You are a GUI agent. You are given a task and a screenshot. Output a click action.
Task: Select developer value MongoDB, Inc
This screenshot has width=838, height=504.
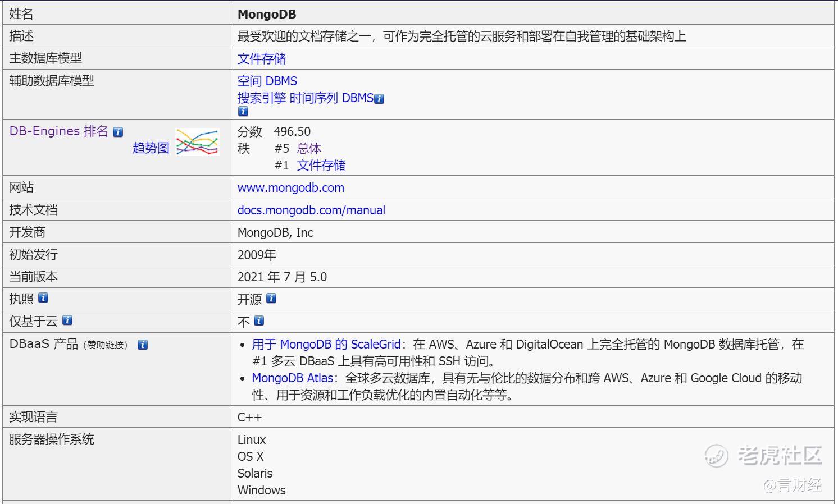pyautogui.click(x=275, y=232)
